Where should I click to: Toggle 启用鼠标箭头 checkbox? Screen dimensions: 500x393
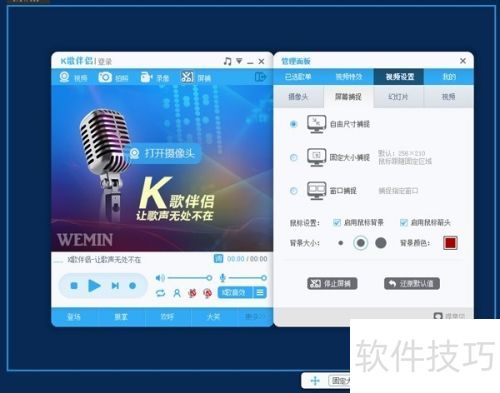[x=404, y=222]
